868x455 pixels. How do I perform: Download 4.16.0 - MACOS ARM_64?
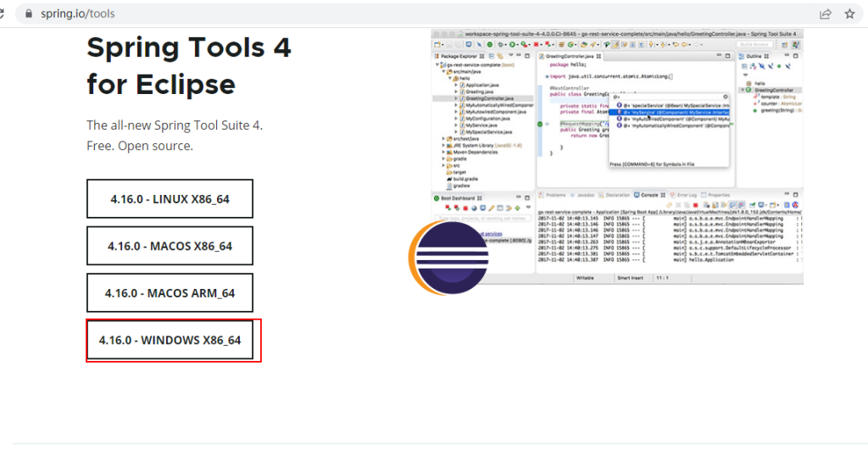[x=170, y=293]
